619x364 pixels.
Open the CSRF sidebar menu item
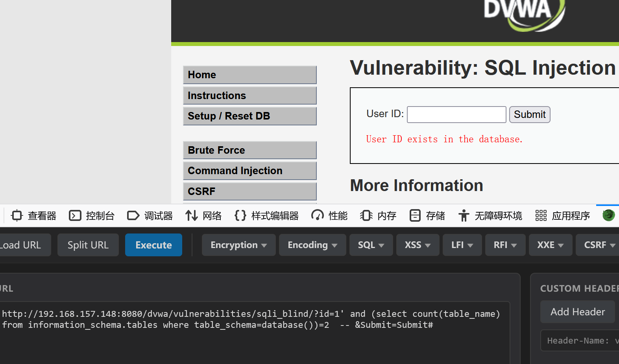pos(250,191)
